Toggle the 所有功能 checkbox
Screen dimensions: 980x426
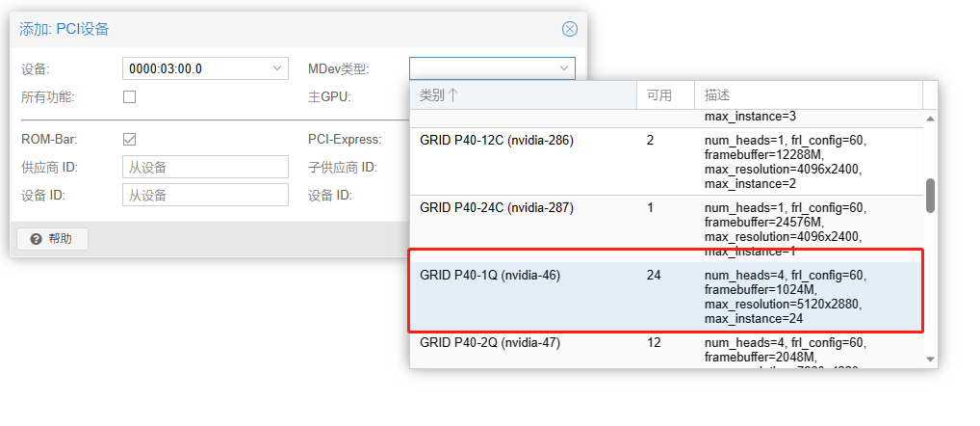point(130,96)
